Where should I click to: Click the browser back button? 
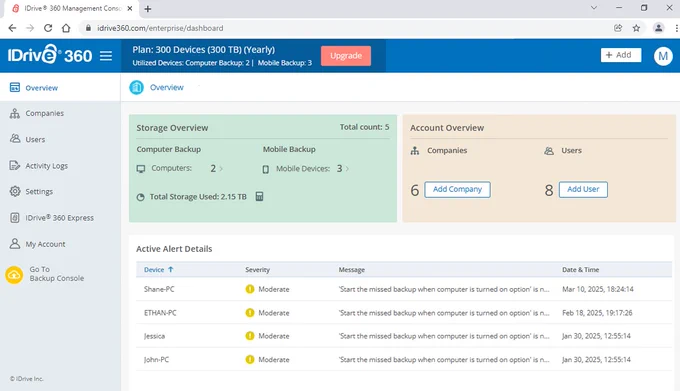pos(12,28)
